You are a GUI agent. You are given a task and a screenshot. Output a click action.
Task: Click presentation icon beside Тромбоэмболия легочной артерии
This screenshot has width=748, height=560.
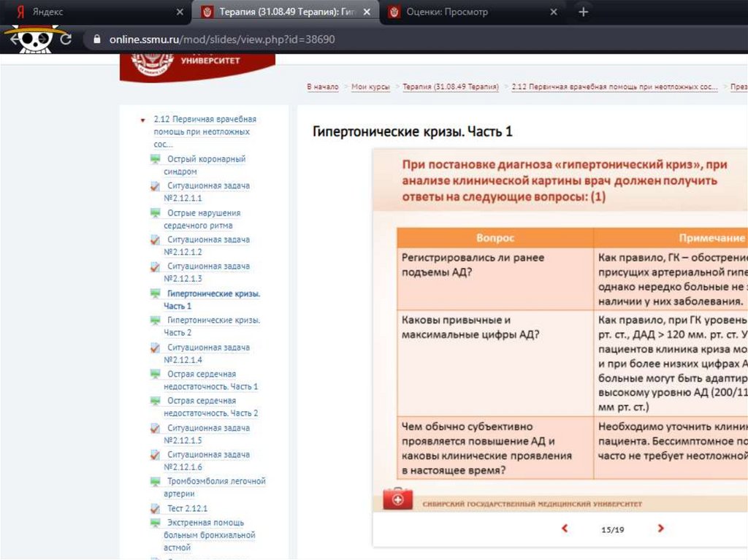click(x=155, y=482)
